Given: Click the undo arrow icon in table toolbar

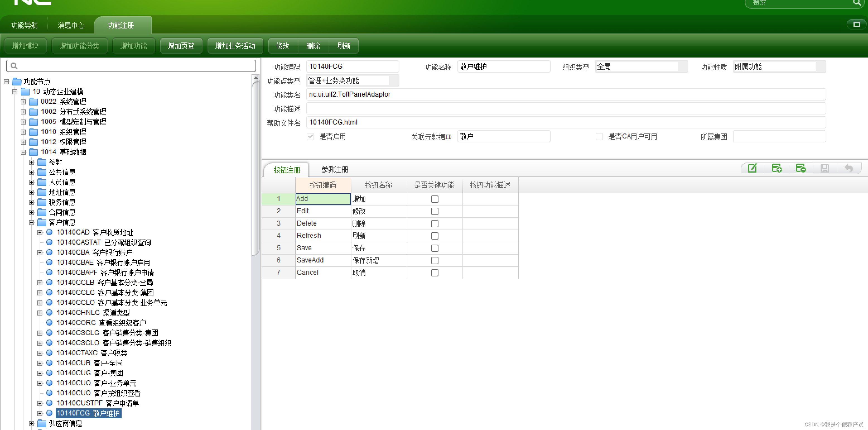Looking at the screenshot, I should click(848, 168).
